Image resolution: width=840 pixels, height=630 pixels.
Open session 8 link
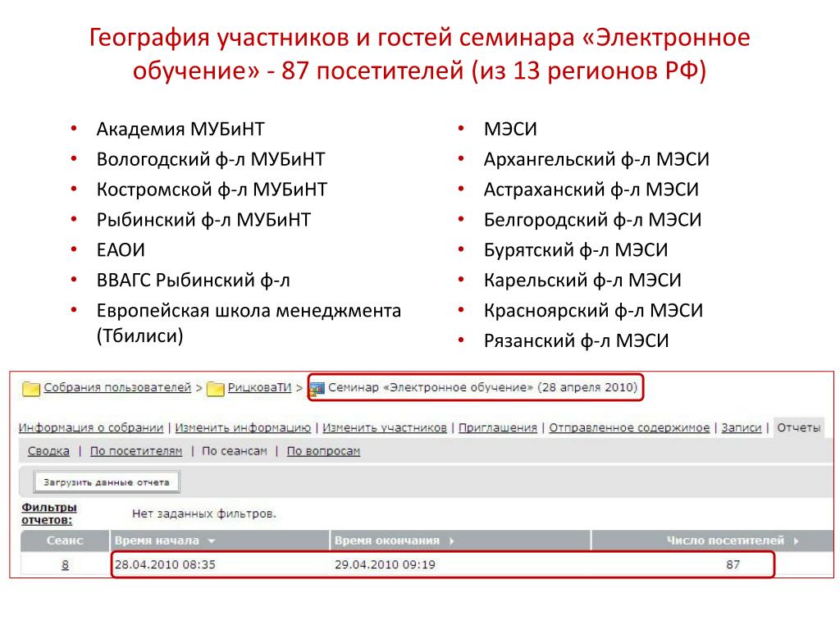click(66, 564)
